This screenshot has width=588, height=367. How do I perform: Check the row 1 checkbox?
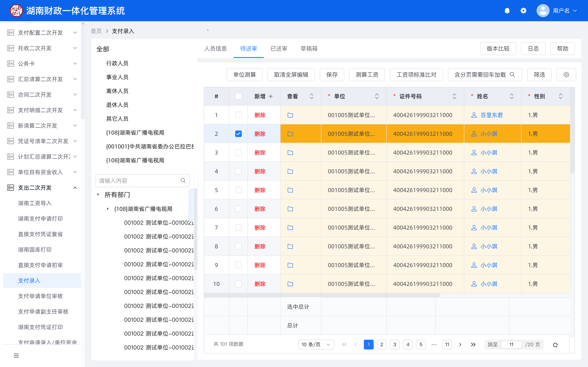point(238,115)
